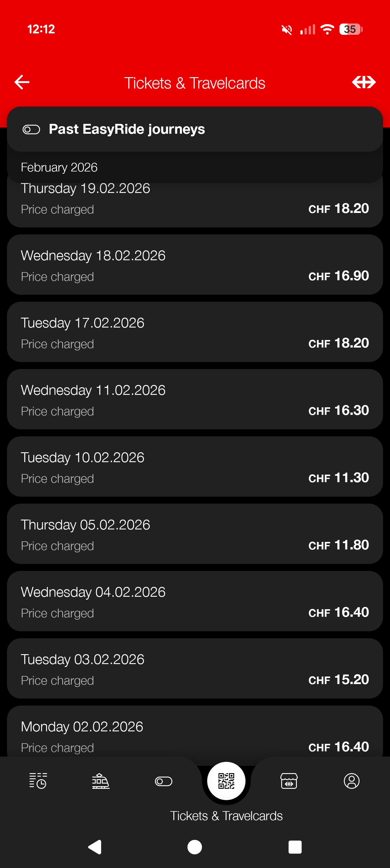Screen dimensions: 390x868
Task: Open Wednesday 18.02.2026 journey entry
Action: (195, 265)
